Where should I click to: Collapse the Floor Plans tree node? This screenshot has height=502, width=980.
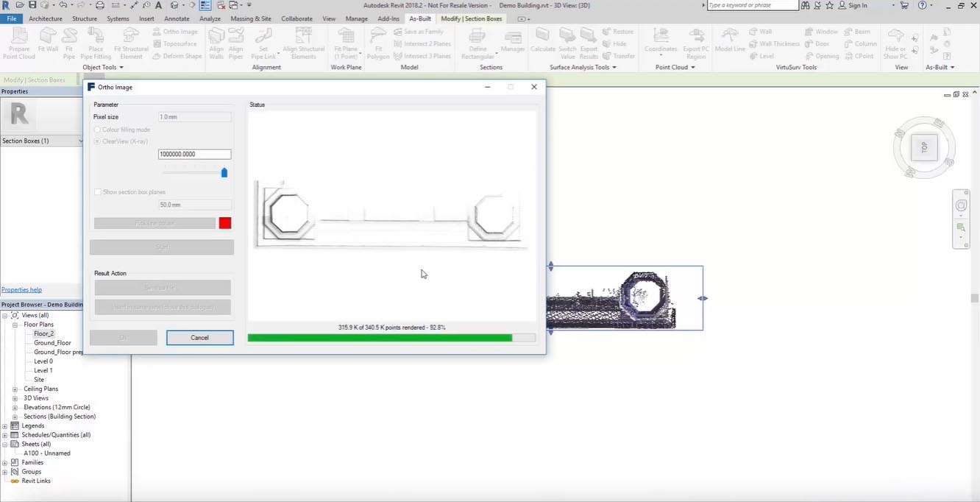(15, 325)
